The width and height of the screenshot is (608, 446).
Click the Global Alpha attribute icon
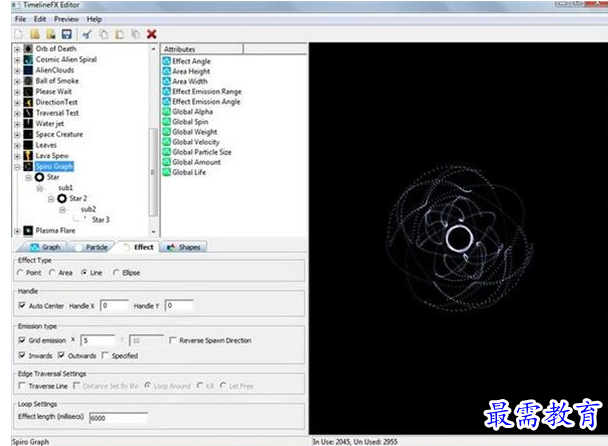167,111
